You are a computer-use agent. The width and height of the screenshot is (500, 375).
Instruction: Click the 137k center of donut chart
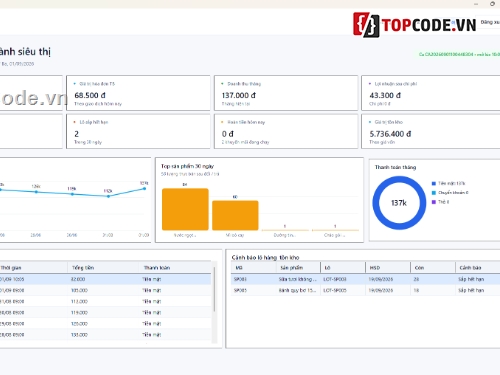pyautogui.click(x=399, y=203)
